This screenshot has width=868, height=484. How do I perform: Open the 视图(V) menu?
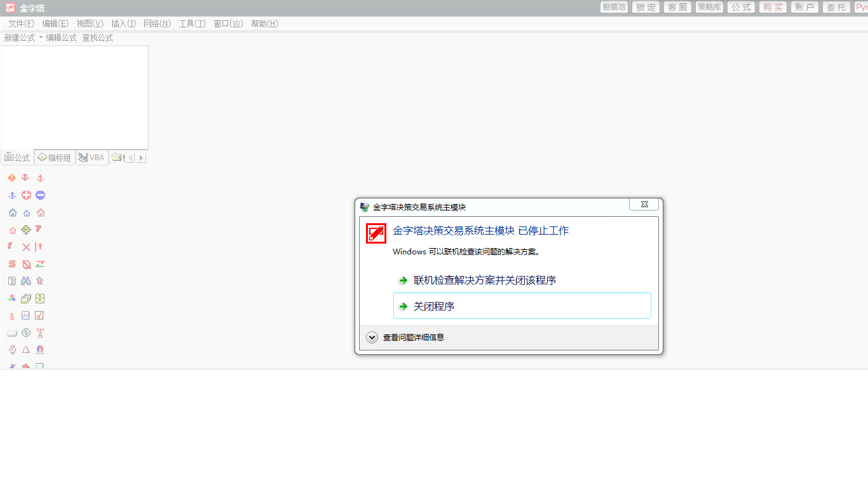(90, 24)
